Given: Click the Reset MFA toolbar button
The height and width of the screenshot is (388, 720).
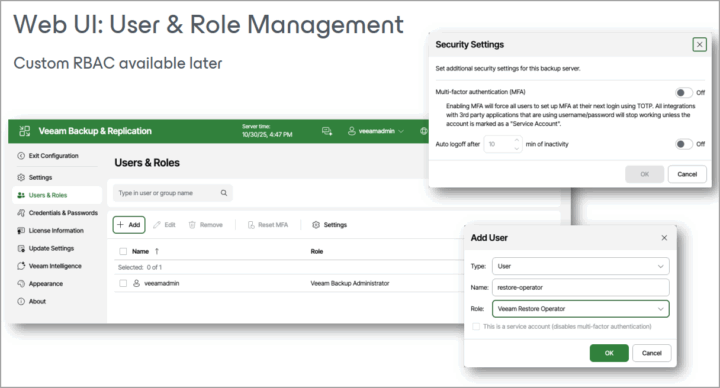Looking at the screenshot, I should click(268, 225).
